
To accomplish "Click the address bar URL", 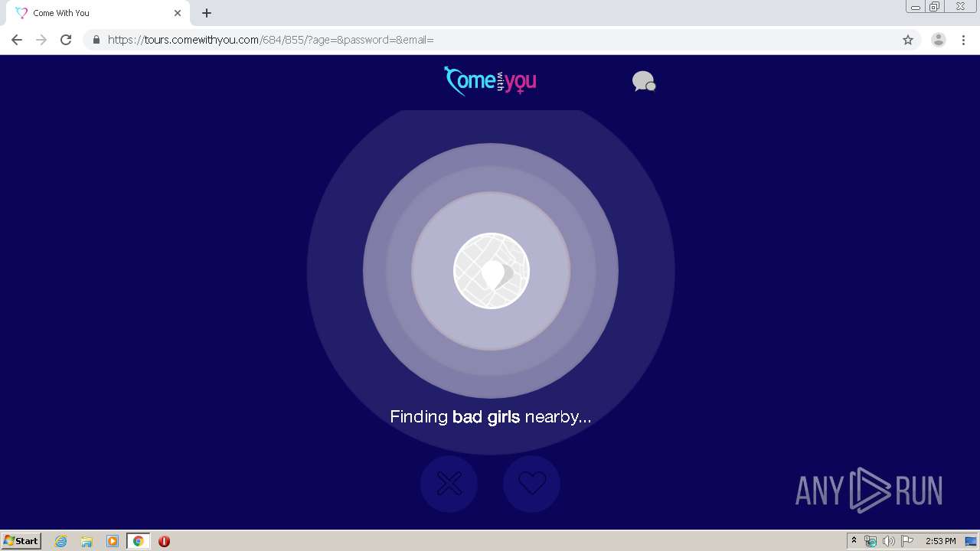I will point(271,40).
